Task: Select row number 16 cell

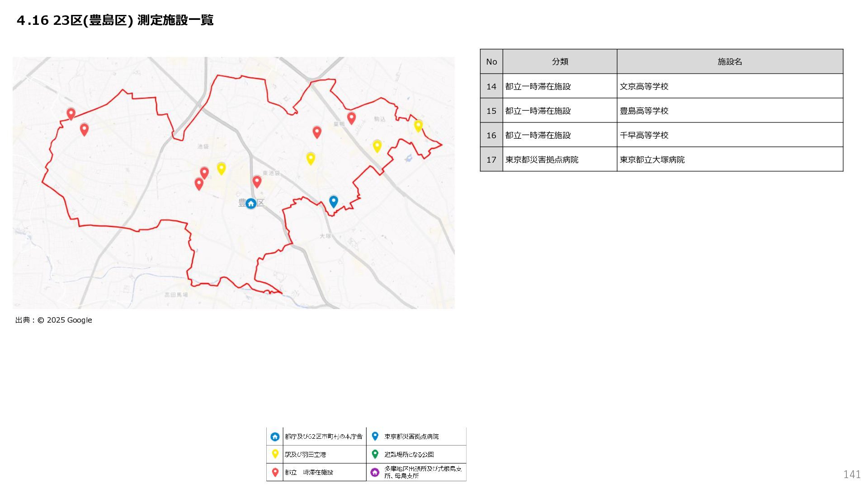Action: tap(491, 135)
